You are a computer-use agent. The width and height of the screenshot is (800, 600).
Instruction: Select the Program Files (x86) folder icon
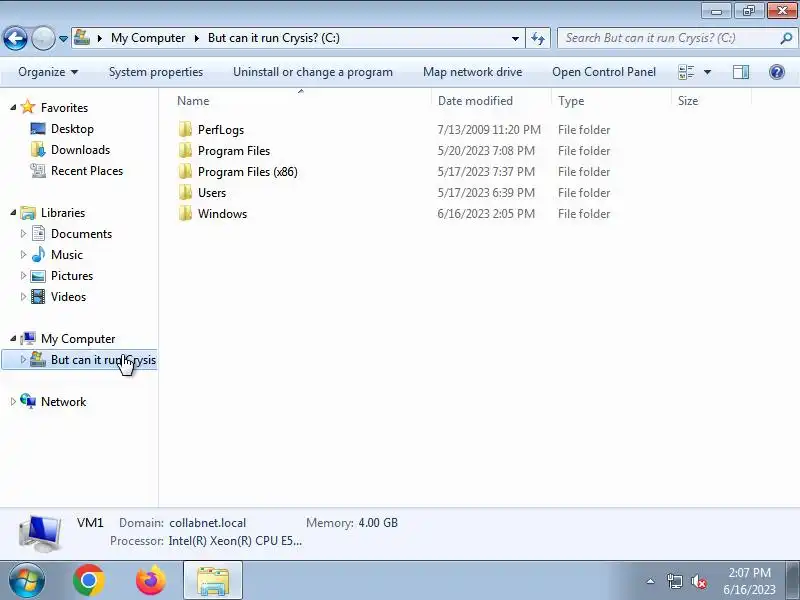(x=185, y=171)
